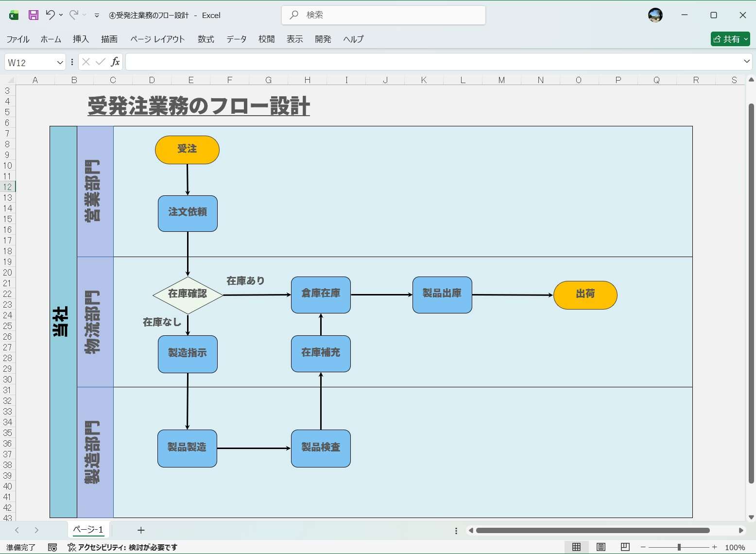Viewport: 756px width, 554px height.
Task: Click the Undo icon
Action: click(x=50, y=15)
